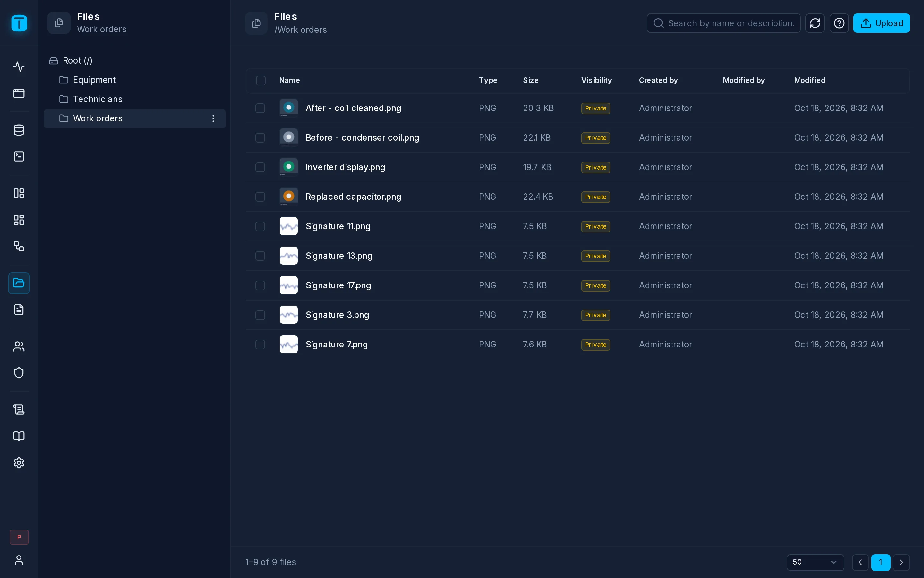Screen dimensions: 924x578
Task: Open the layout panels icon in sidebar
Action: [x=19, y=193]
